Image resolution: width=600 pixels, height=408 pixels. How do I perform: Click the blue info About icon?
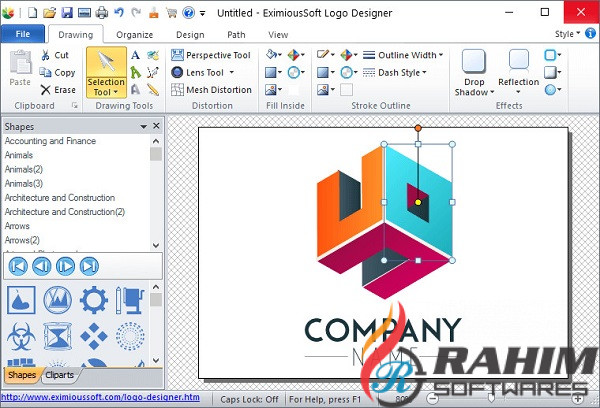coord(590,33)
